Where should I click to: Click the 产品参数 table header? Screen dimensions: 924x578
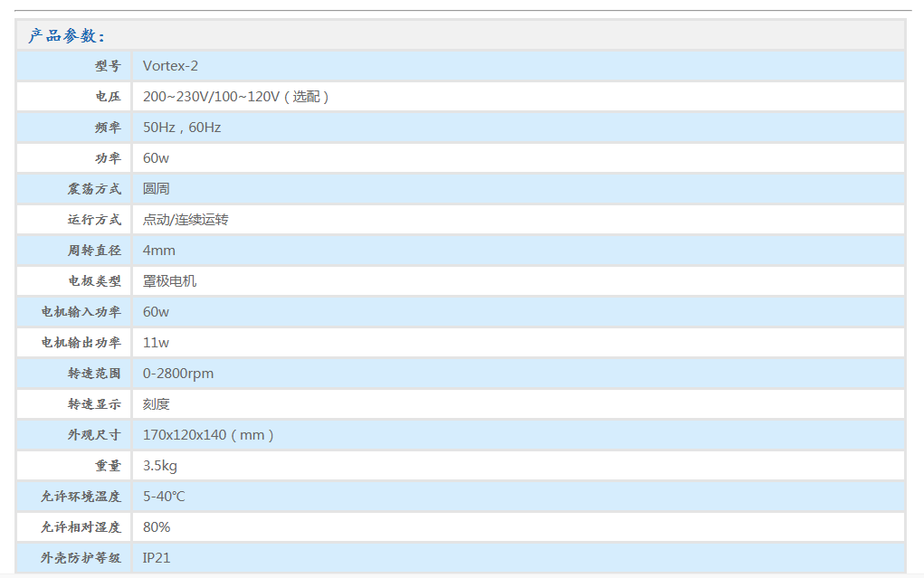coord(68,36)
